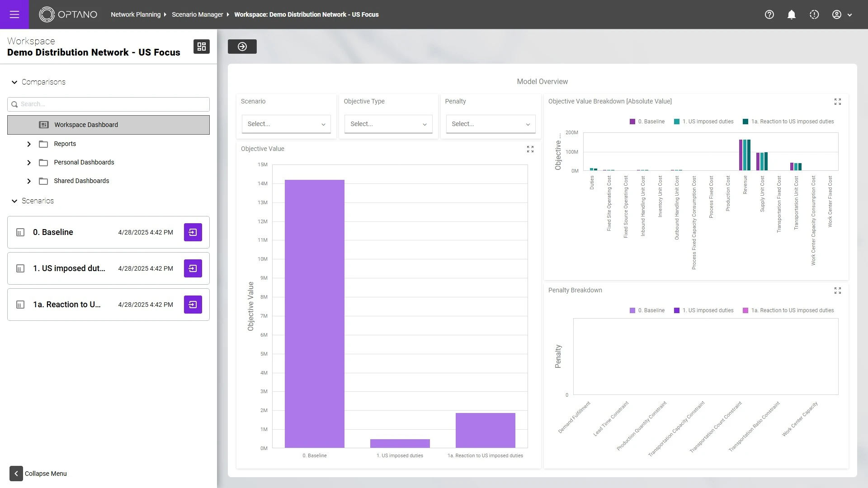Click the table icon beside 1a. Reaction to U...
Viewport: 868px width, 488px height.
tap(20, 305)
